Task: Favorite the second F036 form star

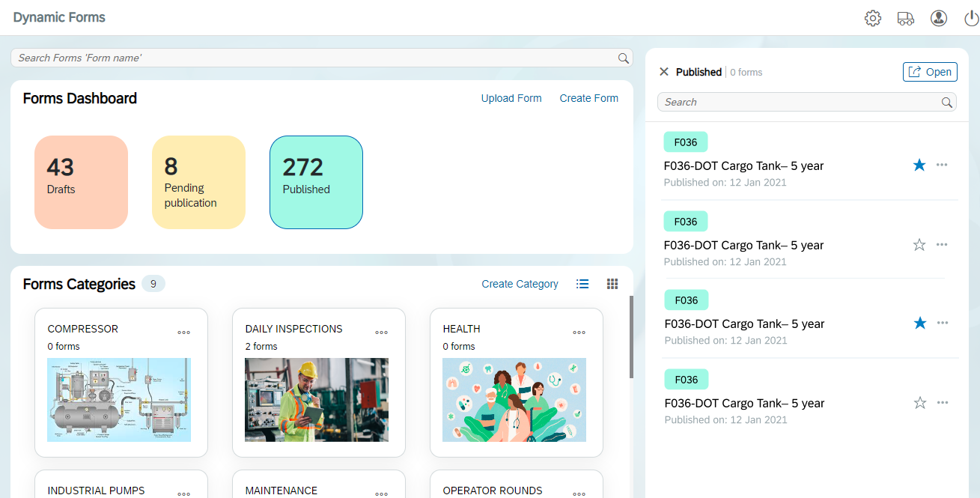Action: pyautogui.click(x=919, y=244)
